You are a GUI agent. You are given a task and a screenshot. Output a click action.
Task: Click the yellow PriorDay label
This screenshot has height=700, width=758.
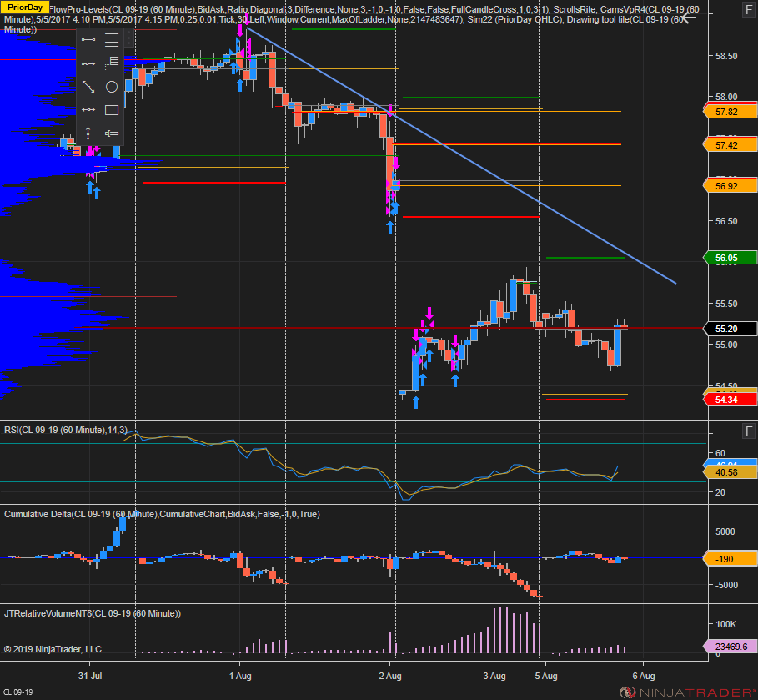tap(25, 8)
